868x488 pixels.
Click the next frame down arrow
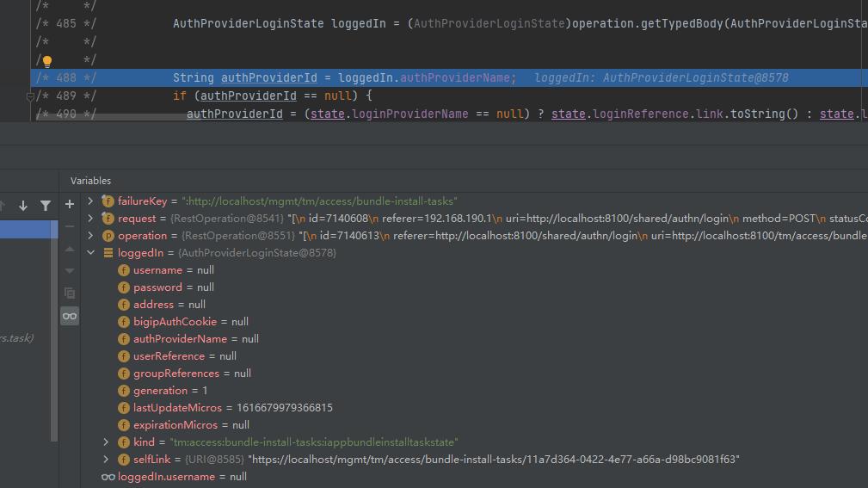pyautogui.click(x=23, y=206)
